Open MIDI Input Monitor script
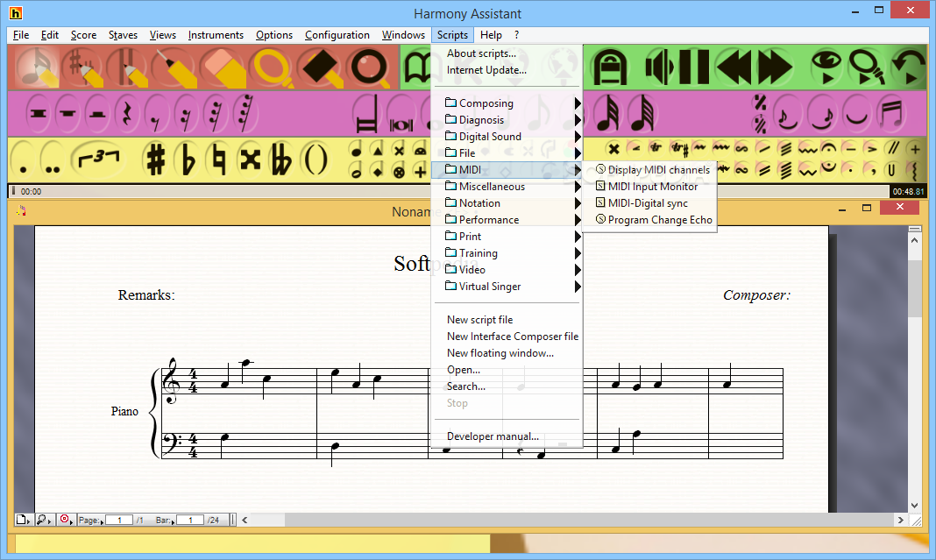The image size is (936, 560). tap(652, 187)
